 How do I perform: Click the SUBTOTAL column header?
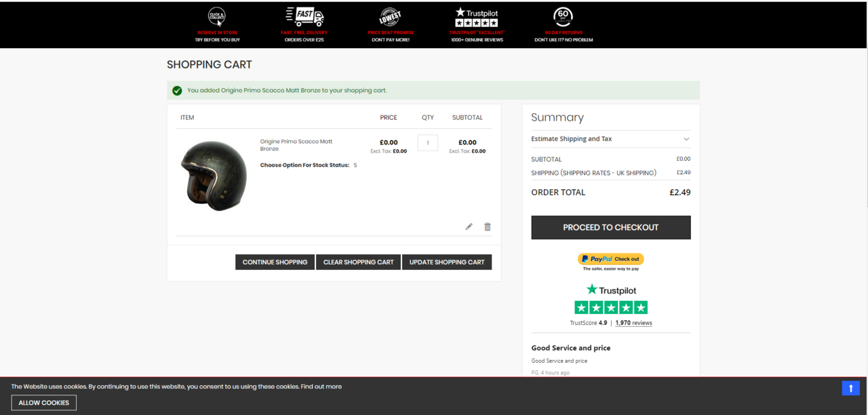click(x=467, y=117)
